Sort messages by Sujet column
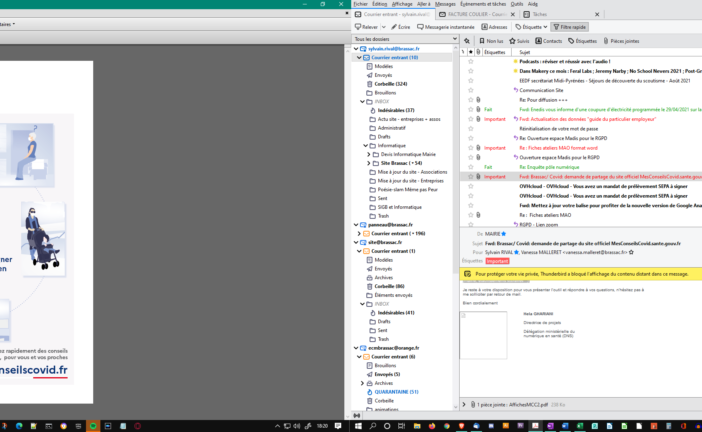This screenshot has height=432, width=702. tap(526, 51)
